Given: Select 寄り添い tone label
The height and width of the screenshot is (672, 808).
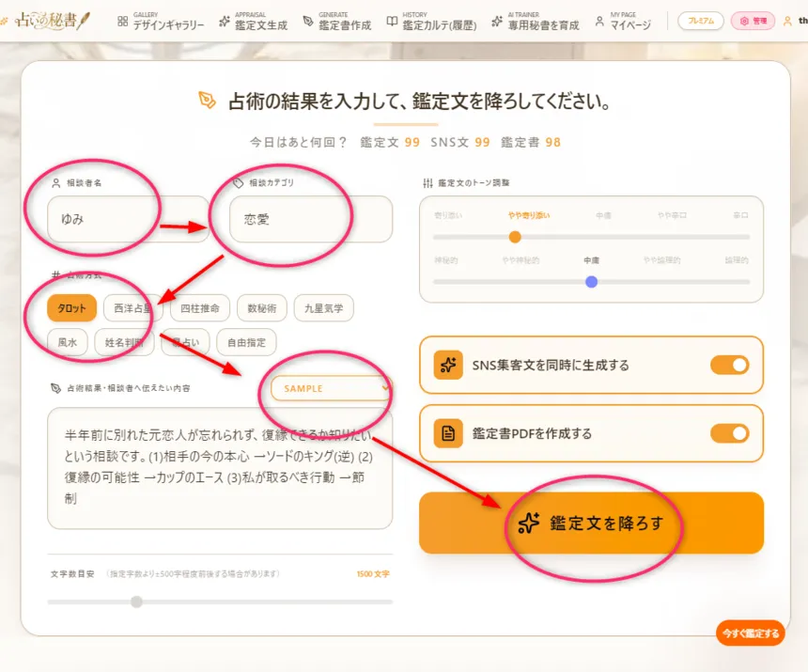Looking at the screenshot, I should [x=448, y=215].
